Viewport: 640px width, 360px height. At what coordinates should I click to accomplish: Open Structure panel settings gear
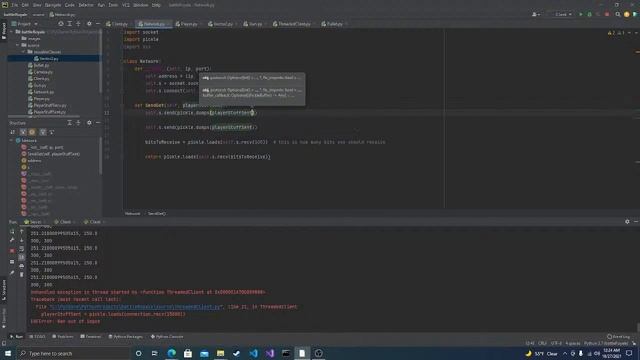pos(89,123)
